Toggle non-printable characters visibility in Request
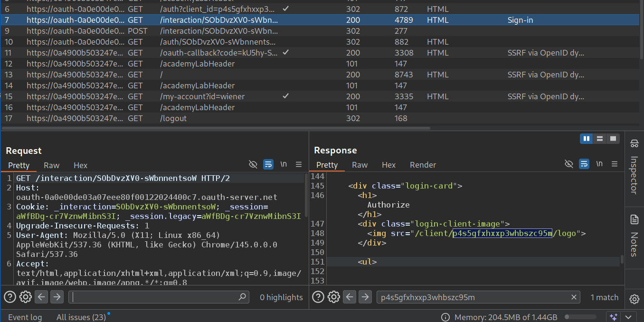The width and height of the screenshot is (644, 322). point(284,164)
